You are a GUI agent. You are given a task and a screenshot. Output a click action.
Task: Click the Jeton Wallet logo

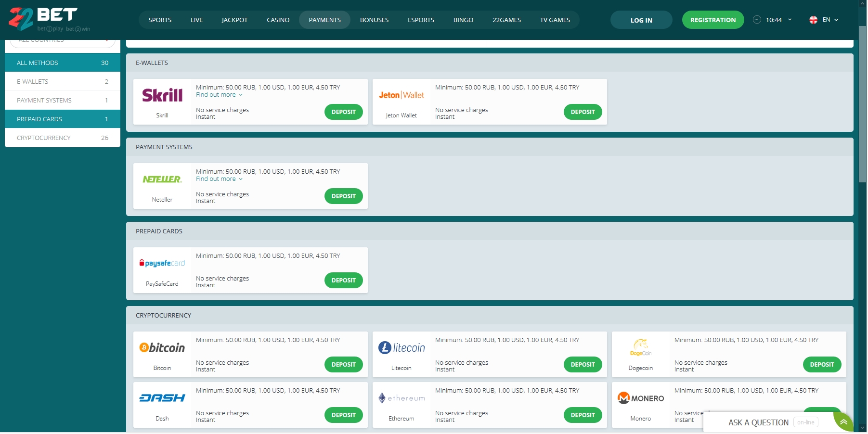click(x=402, y=95)
